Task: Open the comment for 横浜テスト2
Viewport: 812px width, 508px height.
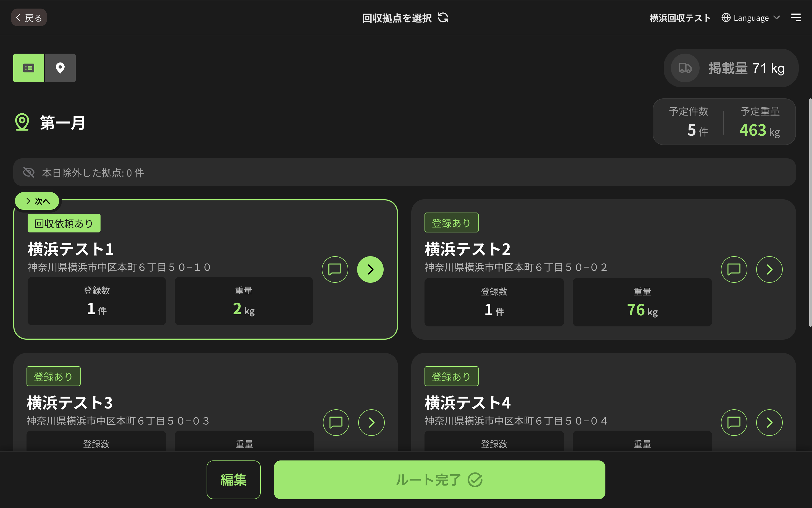Action: 734,269
